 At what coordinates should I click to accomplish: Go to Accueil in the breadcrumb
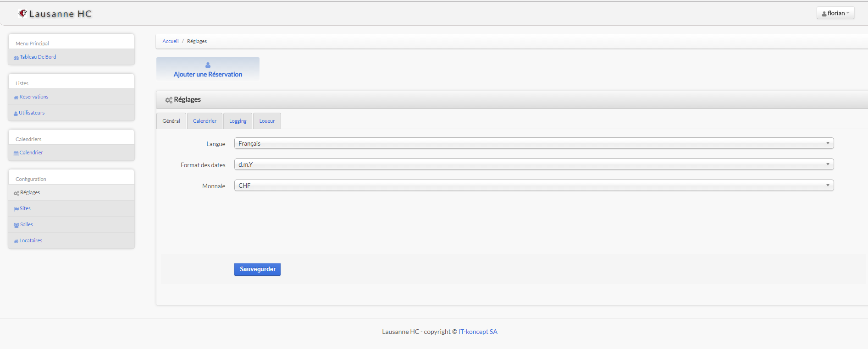click(x=170, y=41)
